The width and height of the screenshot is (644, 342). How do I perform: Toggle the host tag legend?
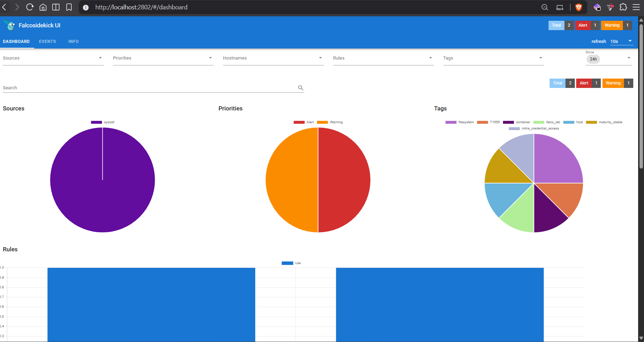click(x=573, y=122)
